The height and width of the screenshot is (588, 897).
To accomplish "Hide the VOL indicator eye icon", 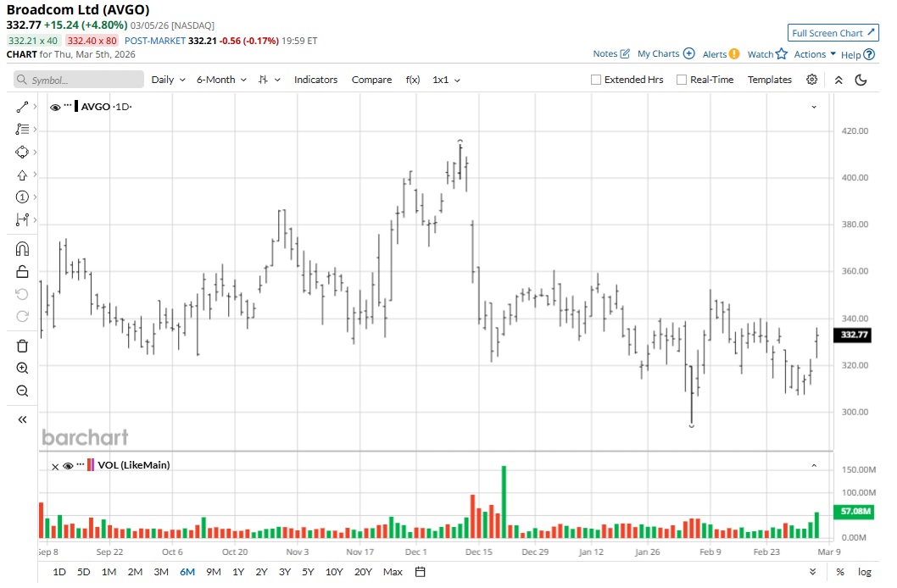I will 68,466.
